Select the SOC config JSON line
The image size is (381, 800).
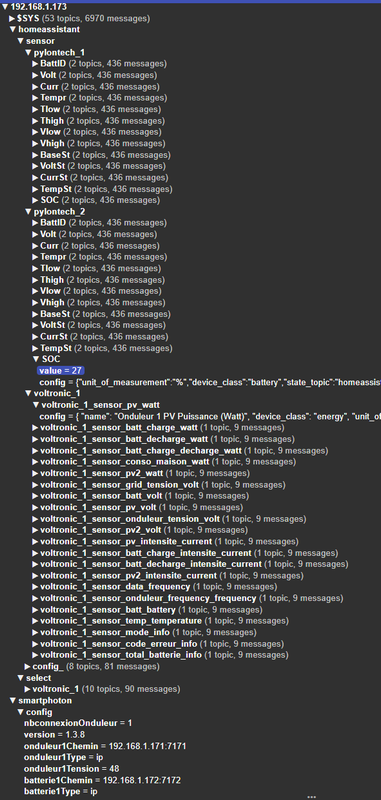tap(210, 382)
